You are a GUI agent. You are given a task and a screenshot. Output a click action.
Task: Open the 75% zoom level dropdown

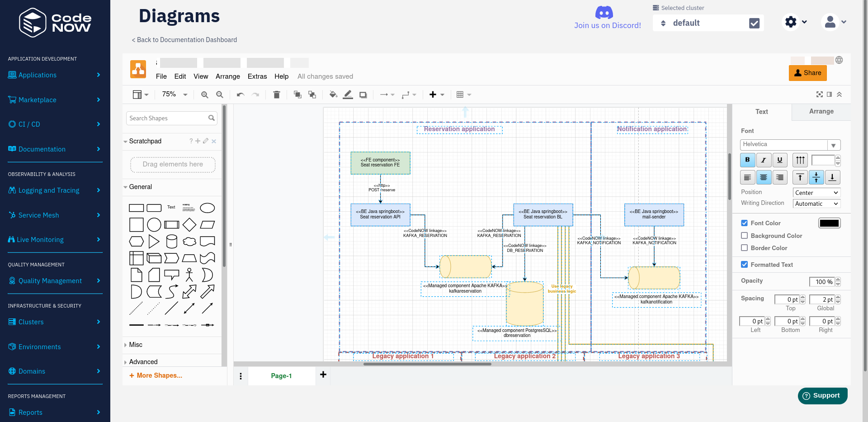tap(175, 95)
